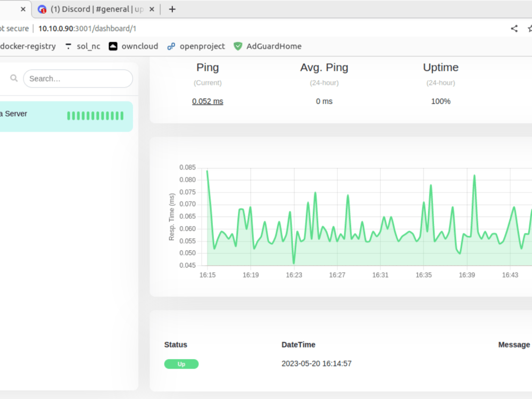Click the search magnifier icon in sidebar
The width and height of the screenshot is (532, 399).
[x=14, y=78]
